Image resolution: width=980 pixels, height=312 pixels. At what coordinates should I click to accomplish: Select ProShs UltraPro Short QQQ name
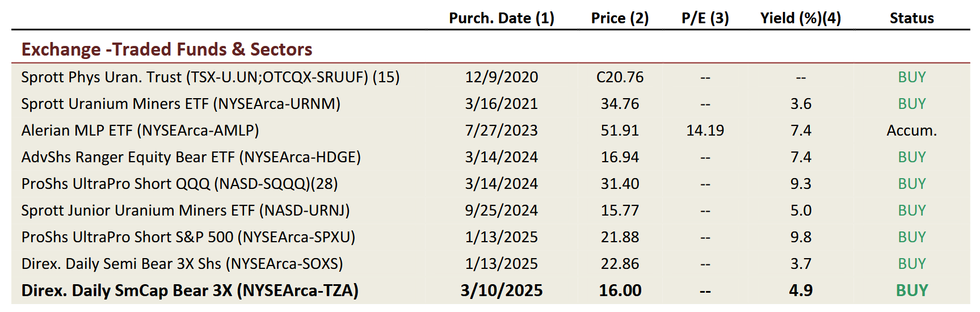pos(179,184)
